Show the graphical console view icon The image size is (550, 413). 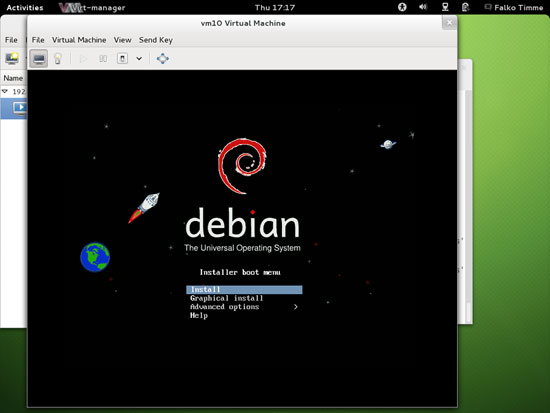click(x=39, y=59)
